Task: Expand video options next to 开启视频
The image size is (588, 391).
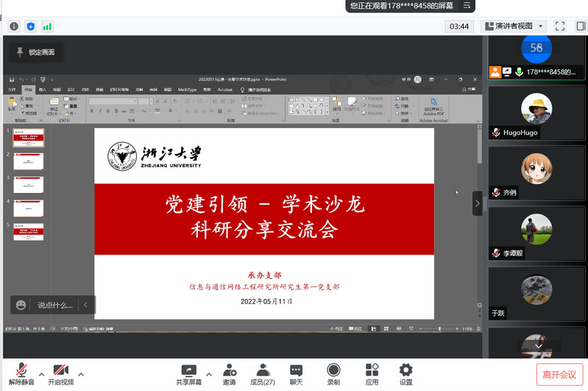Action: (81, 374)
